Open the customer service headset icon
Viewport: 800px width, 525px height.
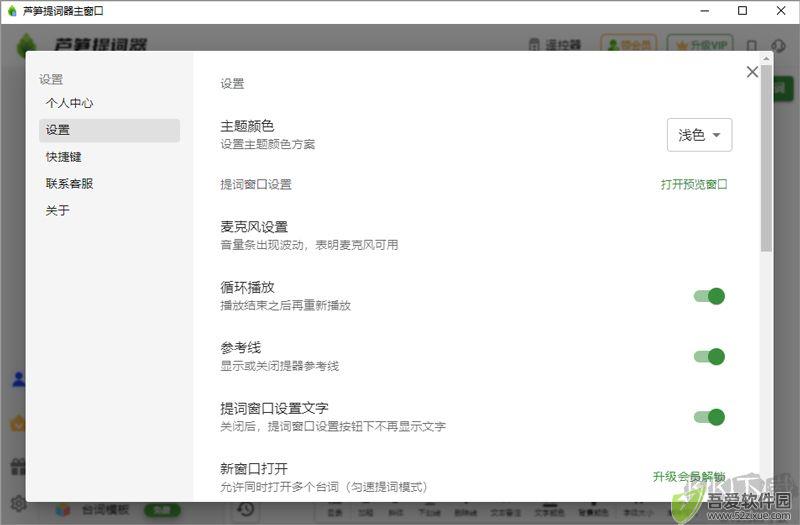(x=779, y=45)
